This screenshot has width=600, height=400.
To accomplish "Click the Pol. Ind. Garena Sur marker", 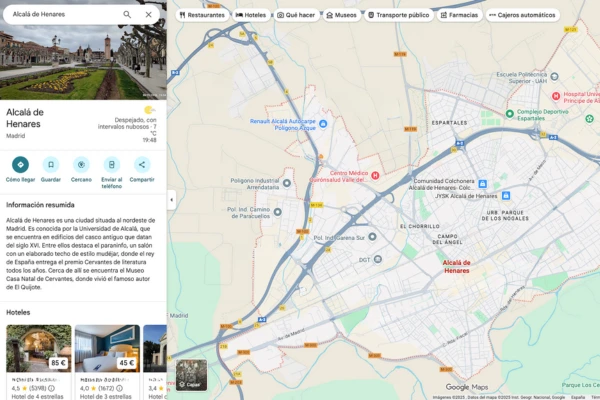I will [372, 237].
